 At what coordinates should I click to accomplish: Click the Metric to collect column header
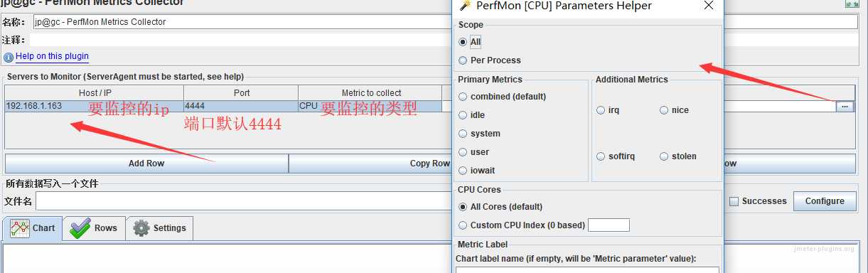[x=370, y=93]
